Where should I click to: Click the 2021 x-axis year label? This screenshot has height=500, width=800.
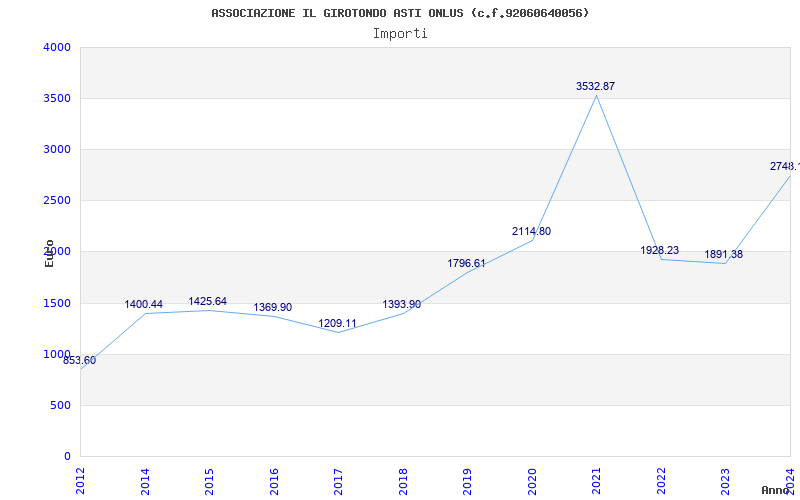pos(596,481)
